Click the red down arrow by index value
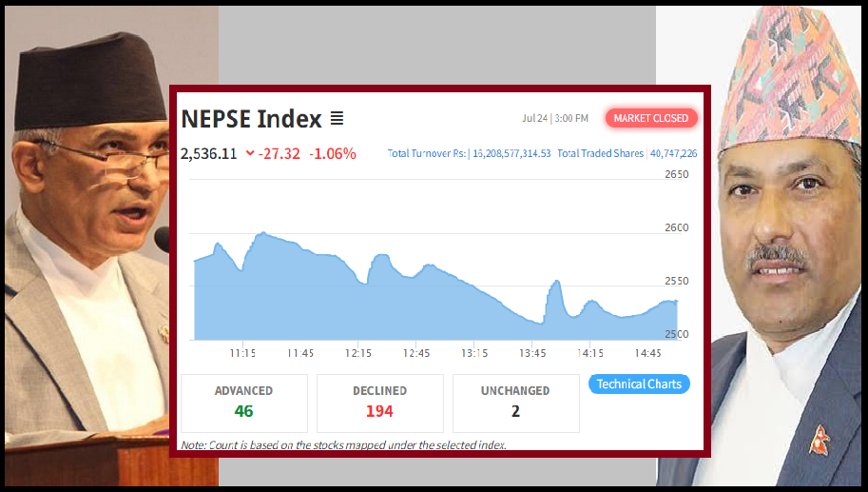 (x=250, y=153)
